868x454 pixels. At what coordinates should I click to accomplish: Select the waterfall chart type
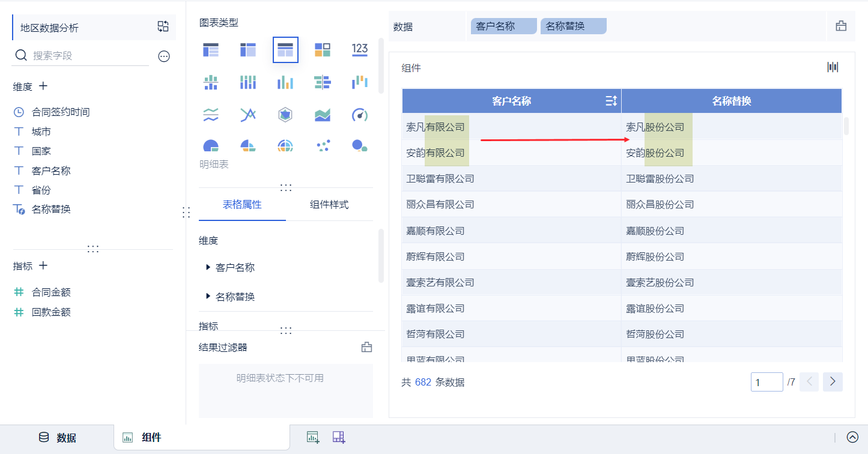pos(360,82)
